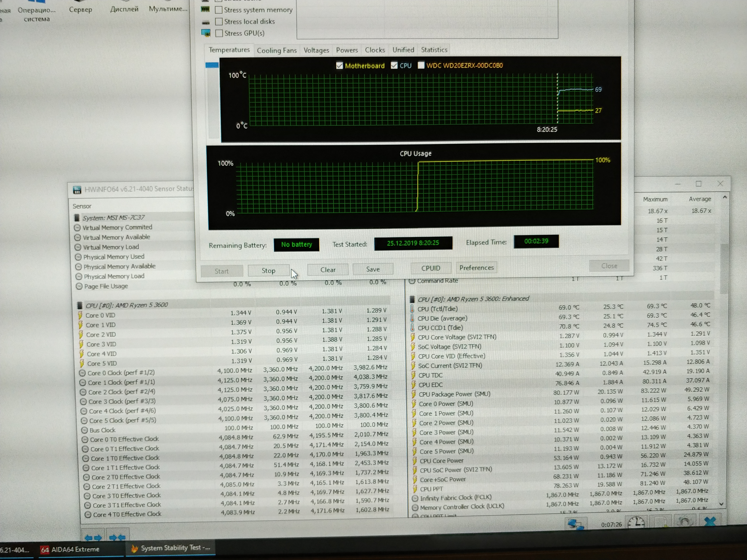Image resolution: width=747 pixels, height=560 pixels.
Task: Click the HWiNFO reset values icon
Action: (x=685, y=522)
